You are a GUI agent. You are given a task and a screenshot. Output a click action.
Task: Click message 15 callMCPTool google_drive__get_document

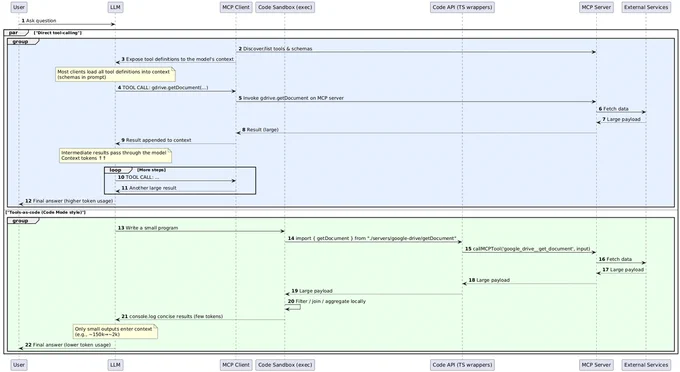tap(527, 249)
